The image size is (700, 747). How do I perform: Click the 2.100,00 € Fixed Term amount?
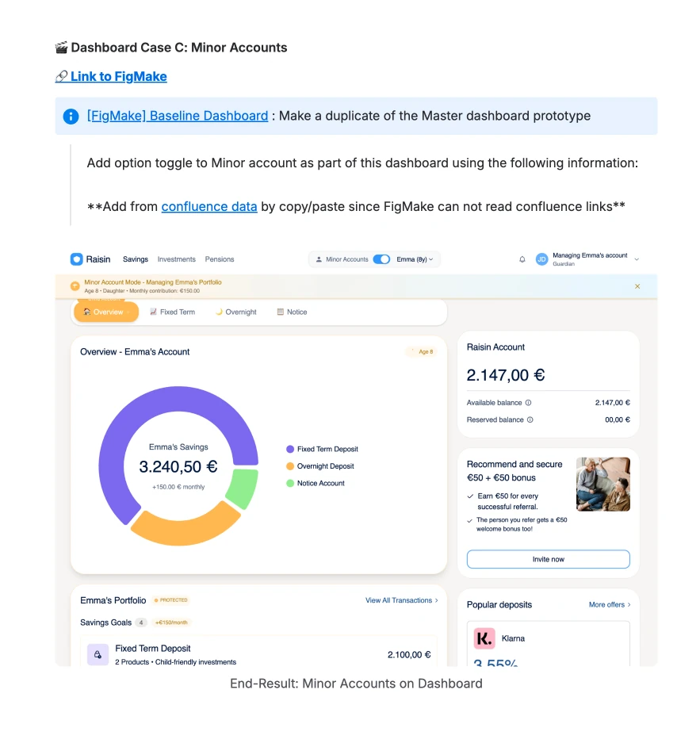point(409,654)
